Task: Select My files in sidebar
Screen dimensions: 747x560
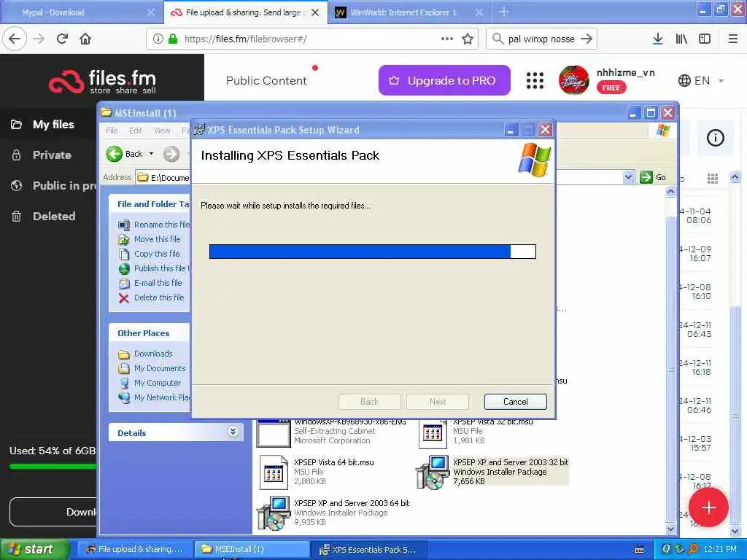Action: 53,125
